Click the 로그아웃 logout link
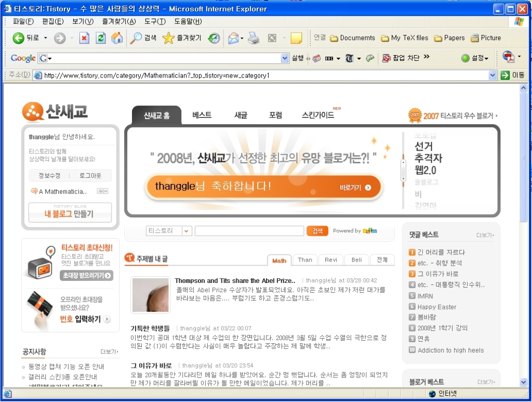532x402 pixels. 90,176
